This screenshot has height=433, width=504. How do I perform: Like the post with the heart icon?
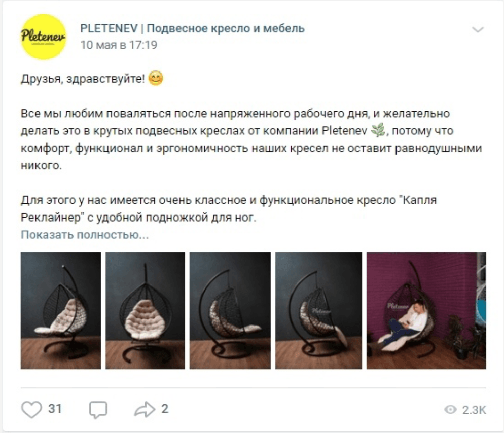31,410
